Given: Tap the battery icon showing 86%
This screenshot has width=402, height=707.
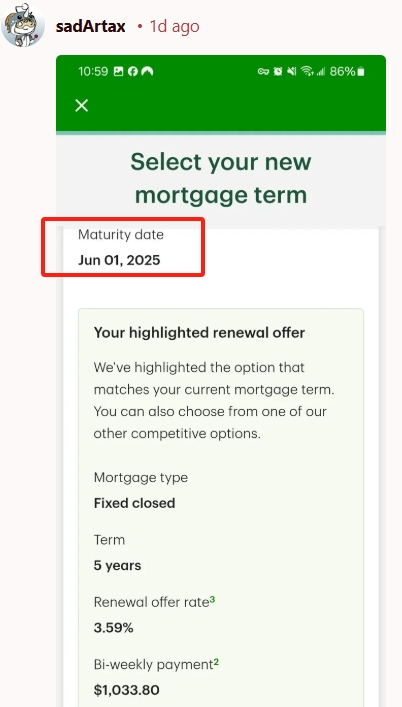Looking at the screenshot, I should (x=361, y=71).
